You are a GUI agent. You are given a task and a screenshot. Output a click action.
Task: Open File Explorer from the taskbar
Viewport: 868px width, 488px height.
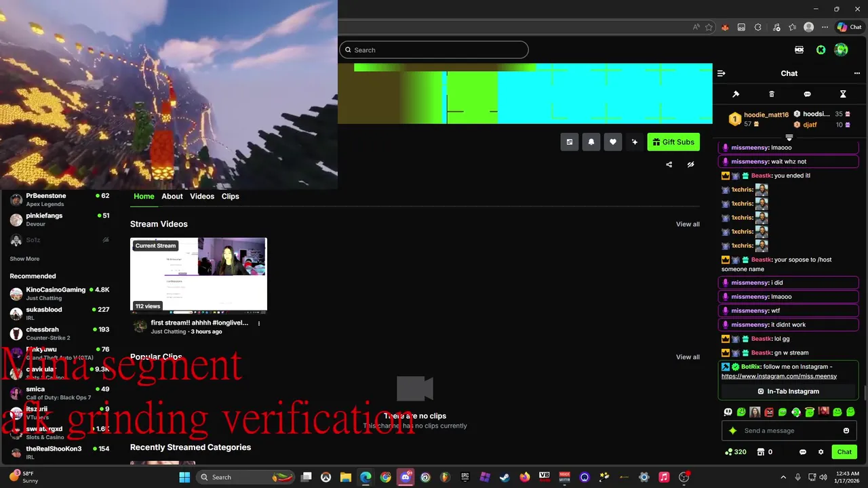coord(346,477)
